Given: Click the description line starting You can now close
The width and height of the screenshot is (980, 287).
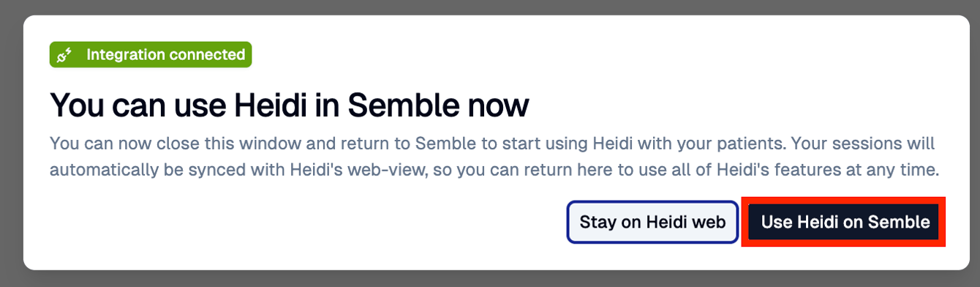Looking at the screenshot, I should 492,143.
